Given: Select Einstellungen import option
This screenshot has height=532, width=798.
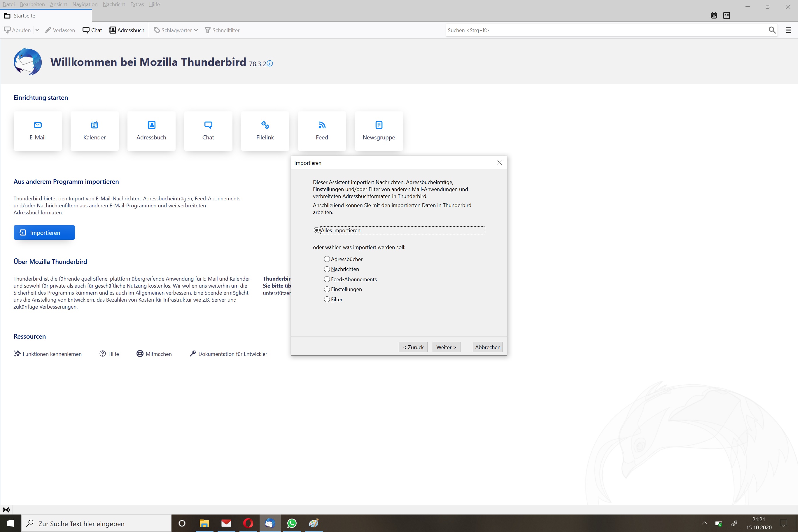Looking at the screenshot, I should pyautogui.click(x=327, y=289).
